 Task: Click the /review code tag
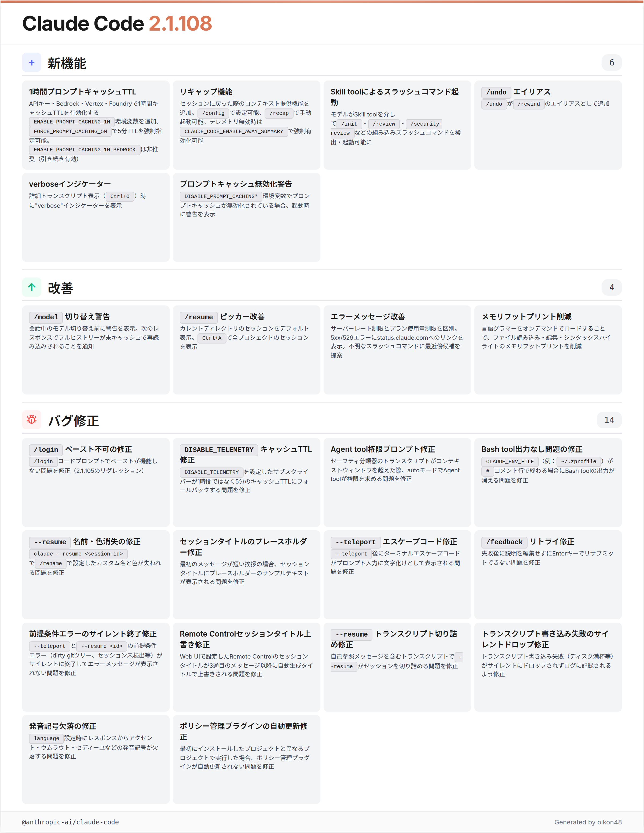click(x=384, y=124)
